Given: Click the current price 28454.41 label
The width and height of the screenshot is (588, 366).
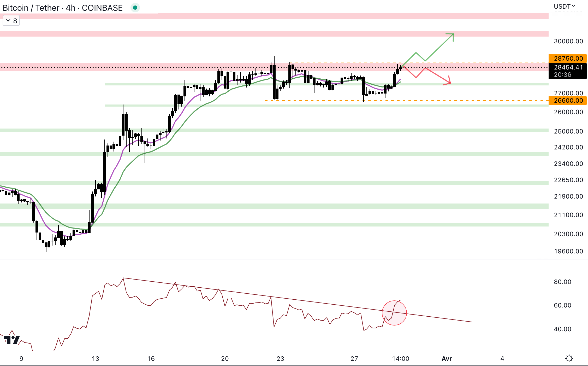Looking at the screenshot, I should [568, 67].
